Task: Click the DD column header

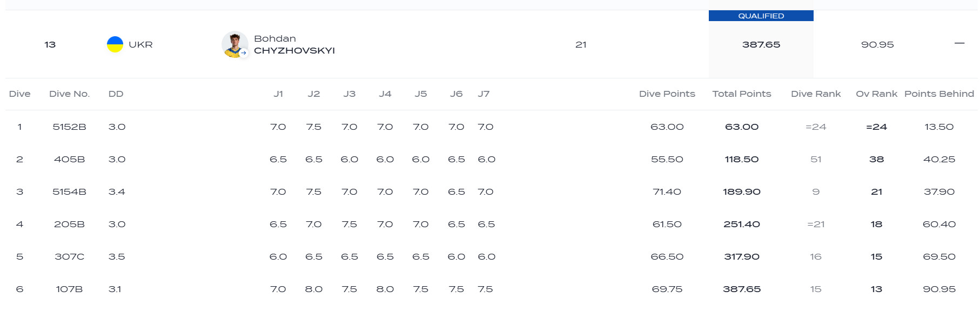Action: coord(116,94)
